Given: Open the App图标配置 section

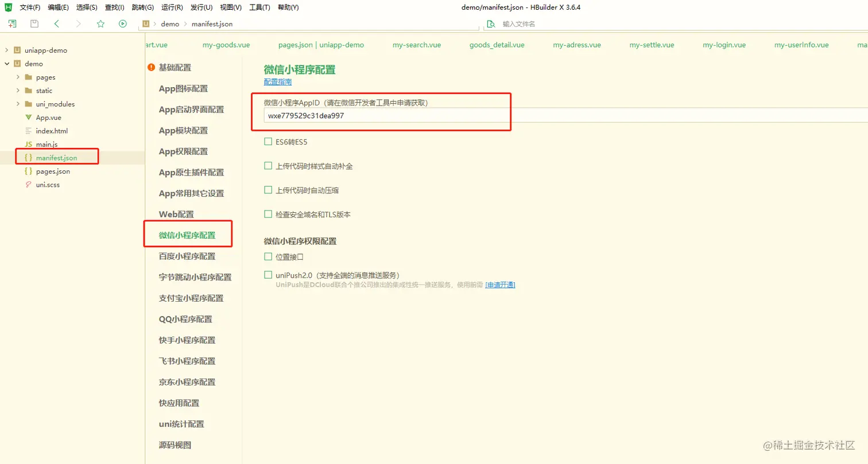Looking at the screenshot, I should [184, 88].
